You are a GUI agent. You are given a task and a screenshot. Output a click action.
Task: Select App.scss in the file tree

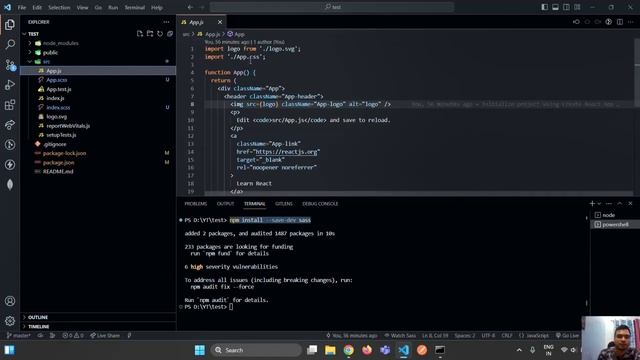click(x=98, y=80)
